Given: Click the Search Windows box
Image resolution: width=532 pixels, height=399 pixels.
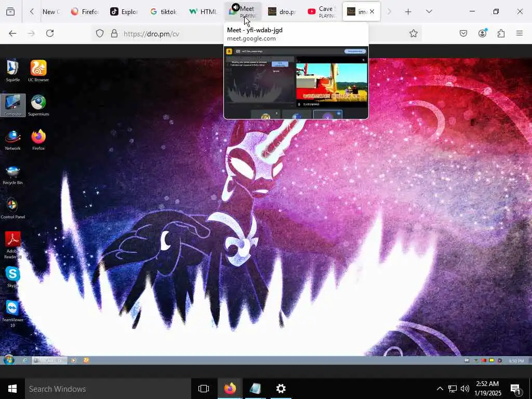Looking at the screenshot, I should pos(108,389).
